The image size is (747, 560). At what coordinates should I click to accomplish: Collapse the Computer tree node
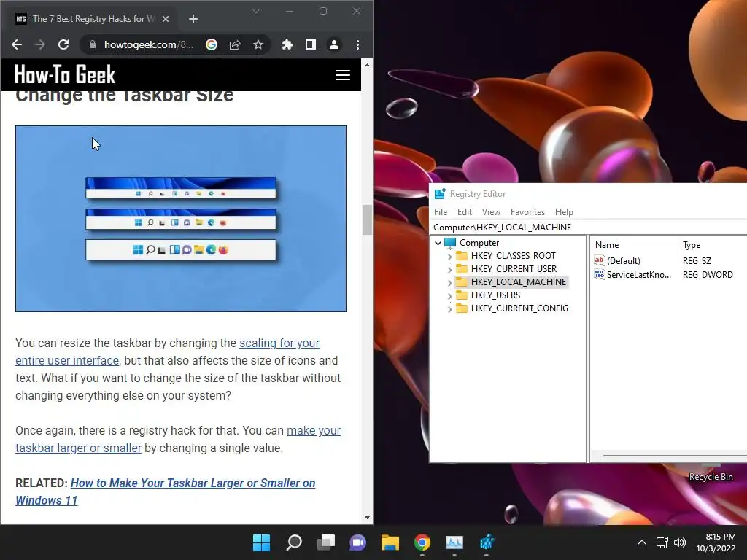pyautogui.click(x=438, y=243)
